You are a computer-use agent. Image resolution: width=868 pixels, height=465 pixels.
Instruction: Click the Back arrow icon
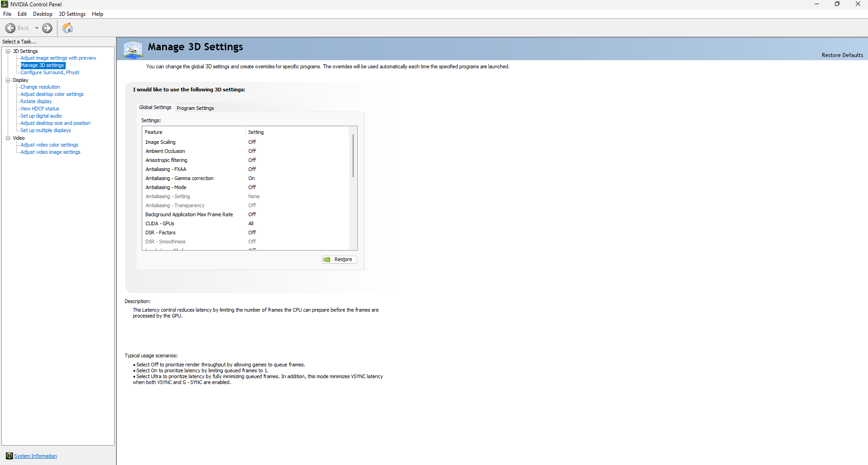pos(10,28)
